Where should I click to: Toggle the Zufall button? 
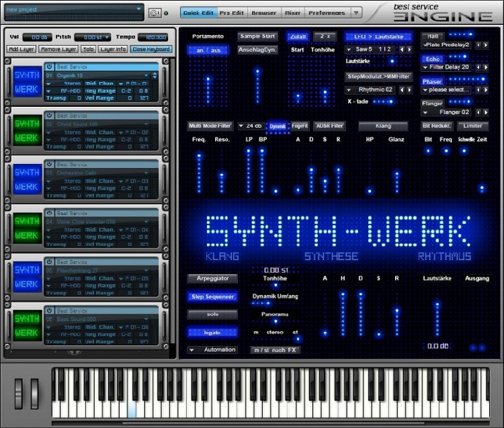pos(298,37)
